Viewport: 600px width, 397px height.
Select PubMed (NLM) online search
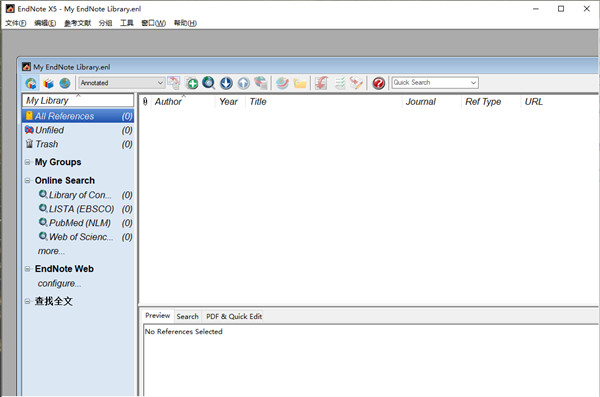point(85,223)
